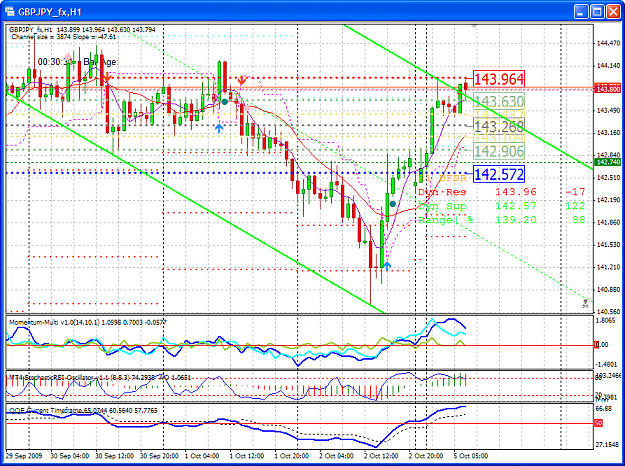Click the 29 Sep 2009 date on time axis
Screen dimensions: 625x466
coord(23,456)
